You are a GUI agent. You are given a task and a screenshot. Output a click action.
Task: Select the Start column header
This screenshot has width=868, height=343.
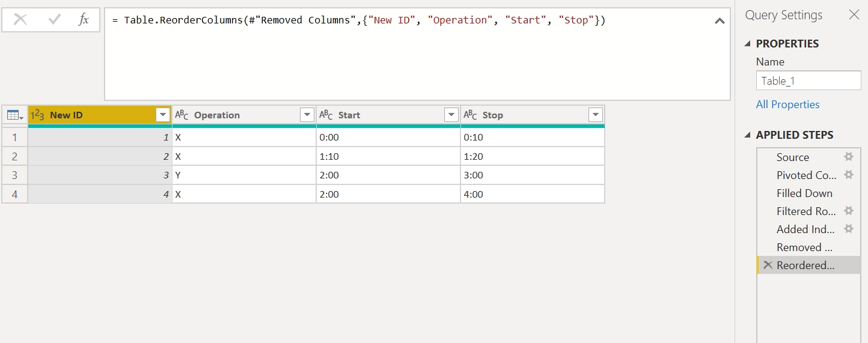388,115
